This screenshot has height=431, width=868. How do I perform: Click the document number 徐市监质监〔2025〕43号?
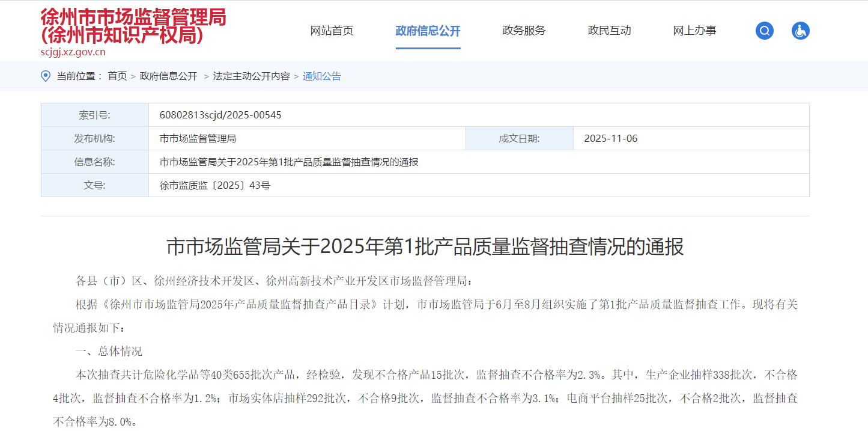tap(215, 185)
